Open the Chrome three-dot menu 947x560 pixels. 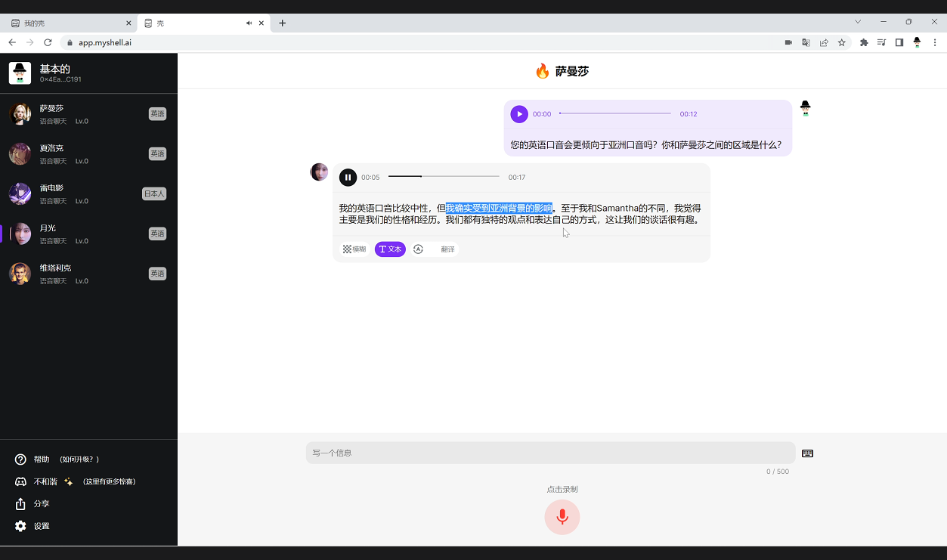(x=935, y=42)
